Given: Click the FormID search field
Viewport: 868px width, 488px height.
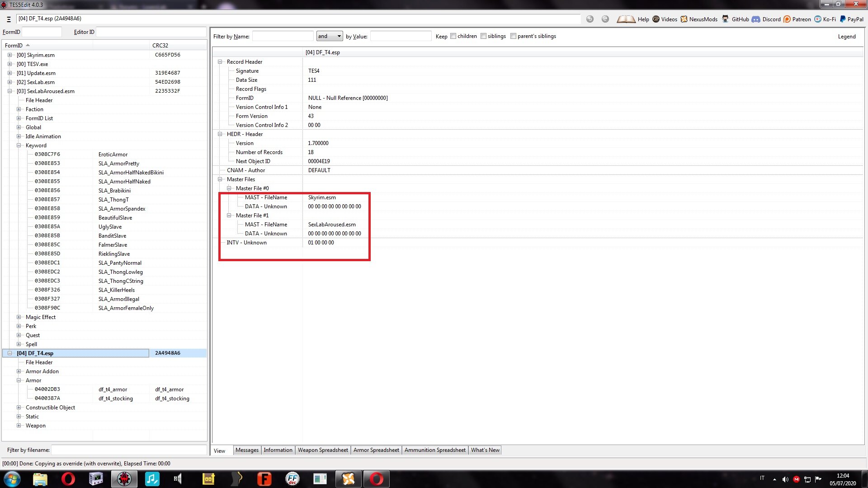Looking at the screenshot, I should (x=42, y=32).
